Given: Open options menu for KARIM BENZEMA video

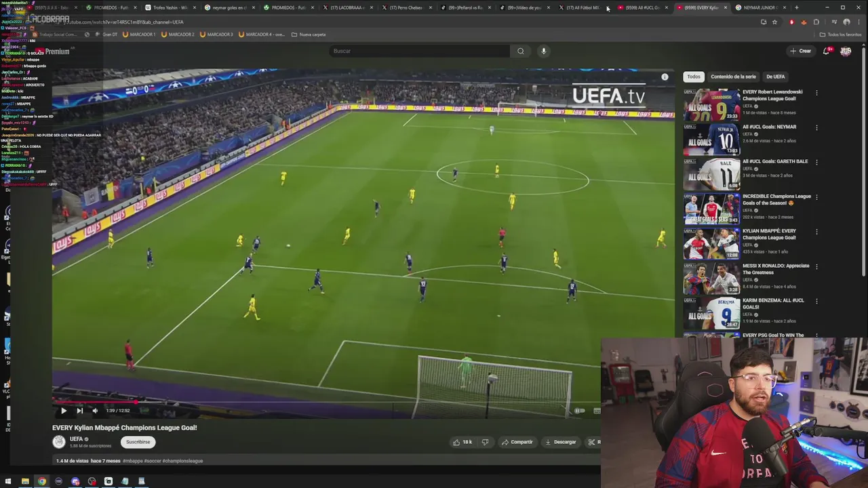Looking at the screenshot, I should coord(816,301).
